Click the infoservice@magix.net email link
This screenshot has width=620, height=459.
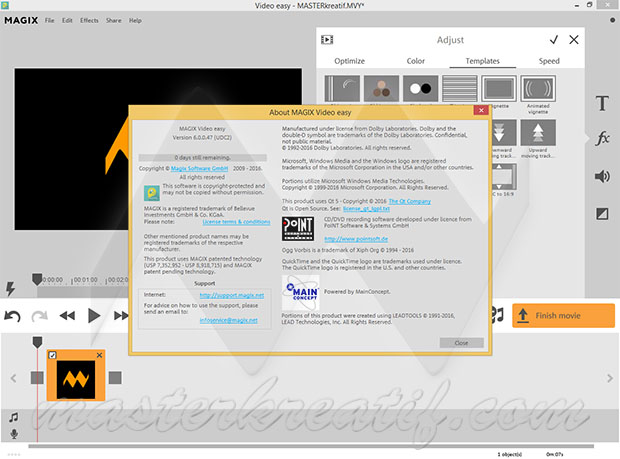point(229,320)
